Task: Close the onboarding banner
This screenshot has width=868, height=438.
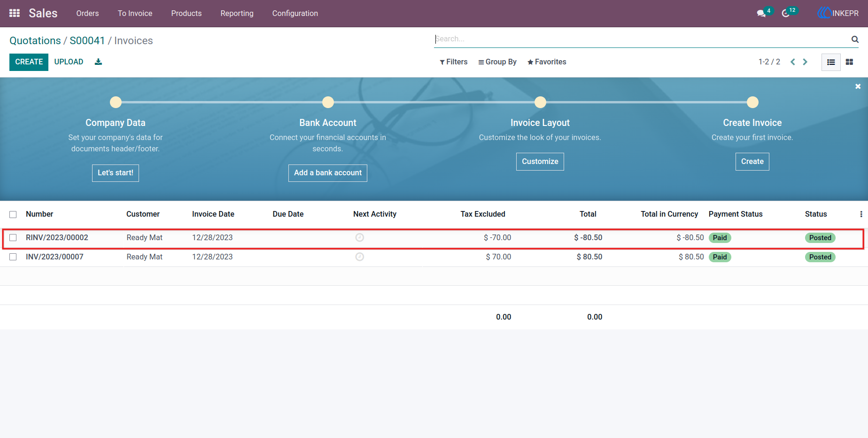Action: point(858,86)
